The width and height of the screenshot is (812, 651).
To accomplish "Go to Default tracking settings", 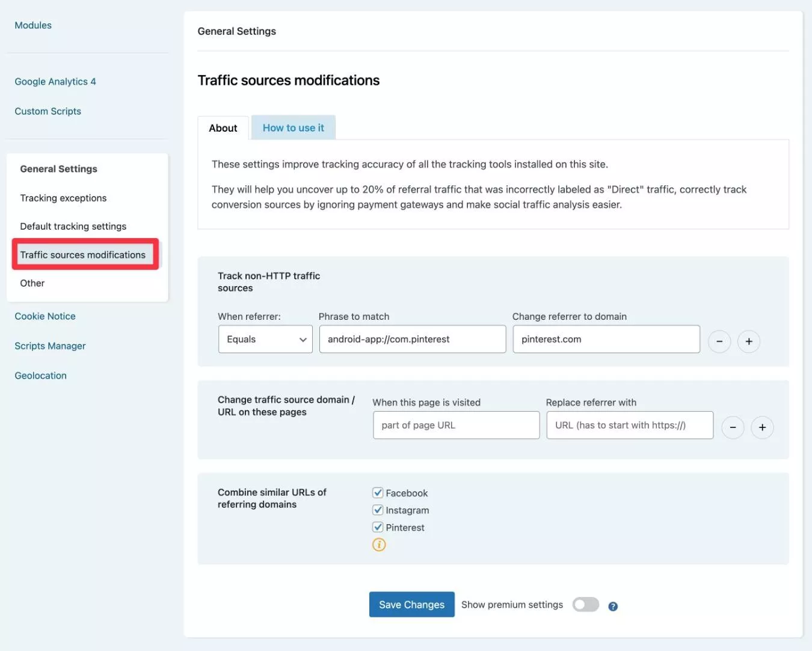I will pyautogui.click(x=73, y=227).
